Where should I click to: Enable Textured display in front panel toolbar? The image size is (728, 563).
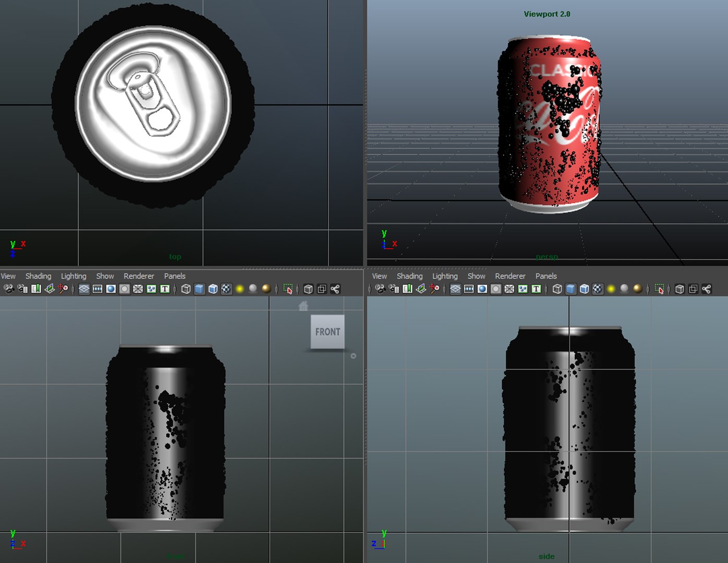tap(226, 289)
